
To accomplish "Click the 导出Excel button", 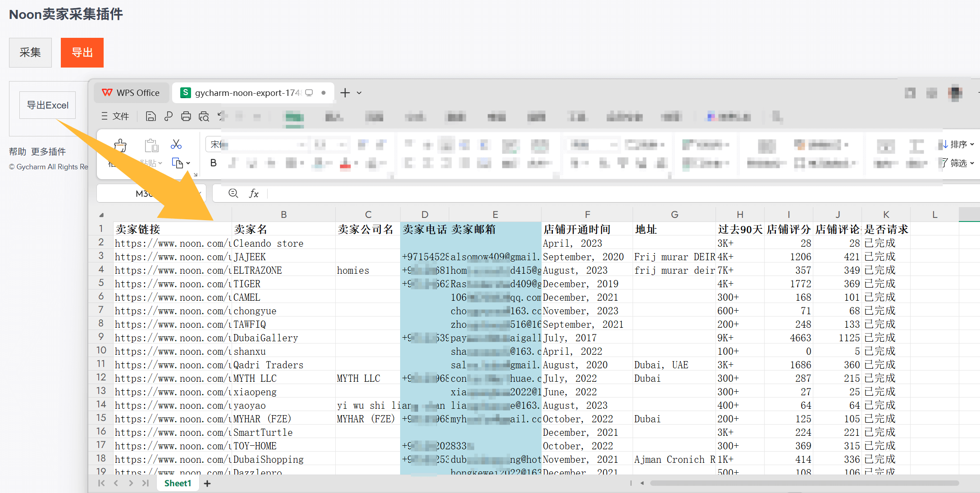I will click(47, 105).
